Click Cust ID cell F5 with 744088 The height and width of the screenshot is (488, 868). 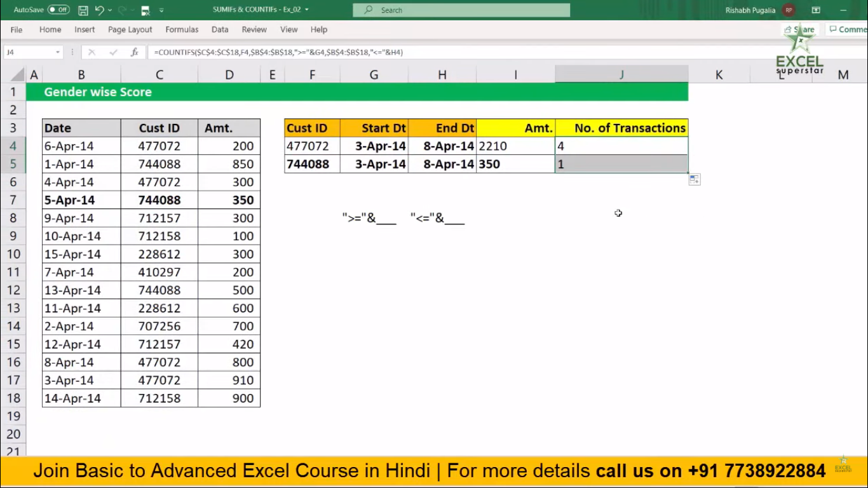312,164
